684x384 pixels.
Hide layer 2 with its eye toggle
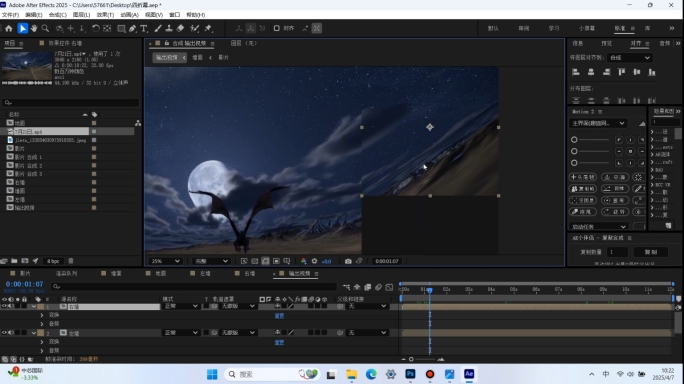(x=4, y=333)
